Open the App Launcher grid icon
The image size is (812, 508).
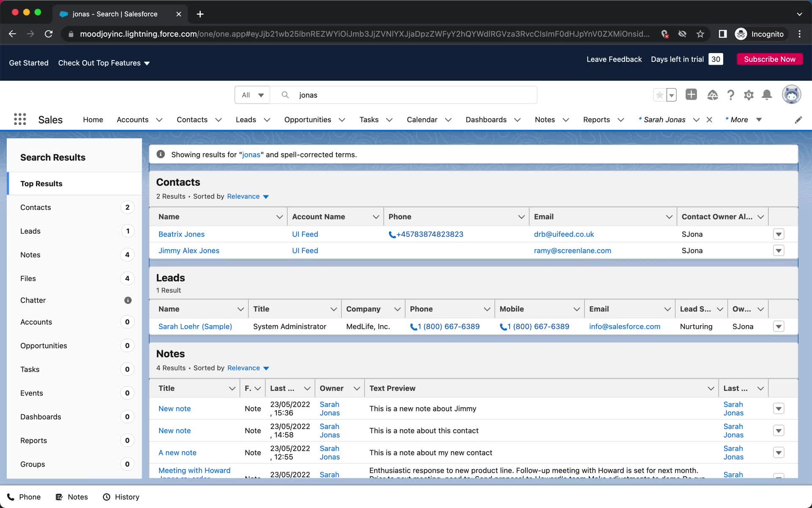pos(20,119)
